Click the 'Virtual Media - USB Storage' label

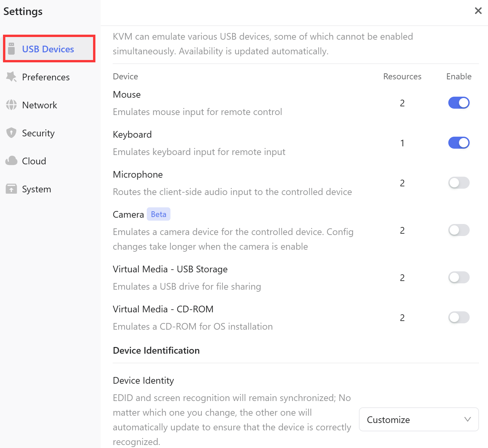point(170,269)
